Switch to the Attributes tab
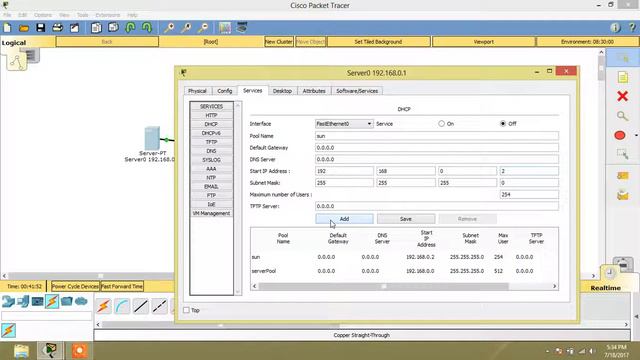The height and width of the screenshot is (360, 640). click(x=314, y=91)
